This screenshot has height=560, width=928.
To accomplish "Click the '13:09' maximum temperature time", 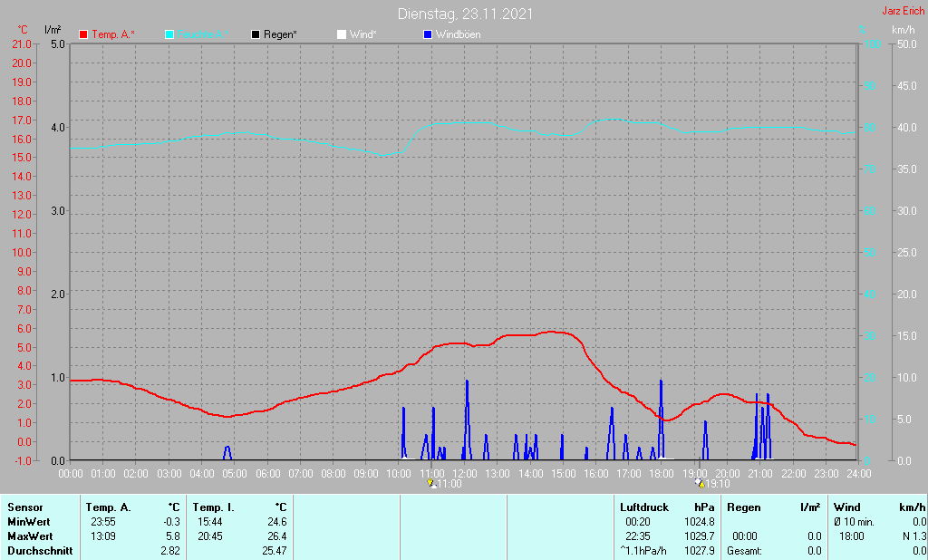I will pos(103,536).
